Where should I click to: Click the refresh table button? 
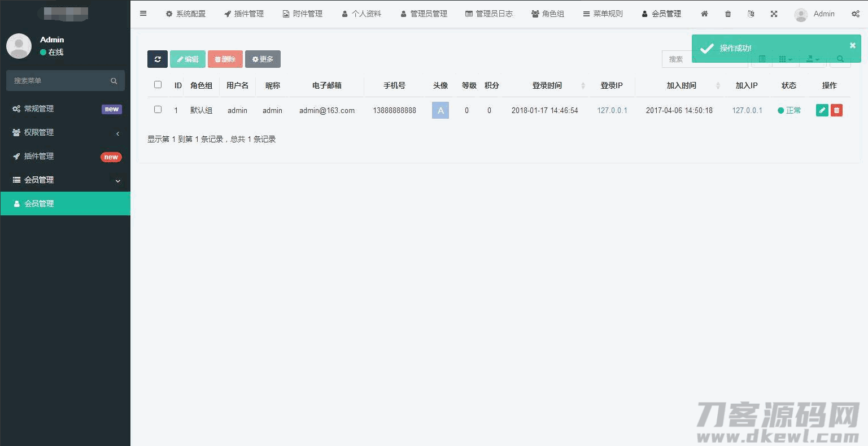tap(157, 59)
